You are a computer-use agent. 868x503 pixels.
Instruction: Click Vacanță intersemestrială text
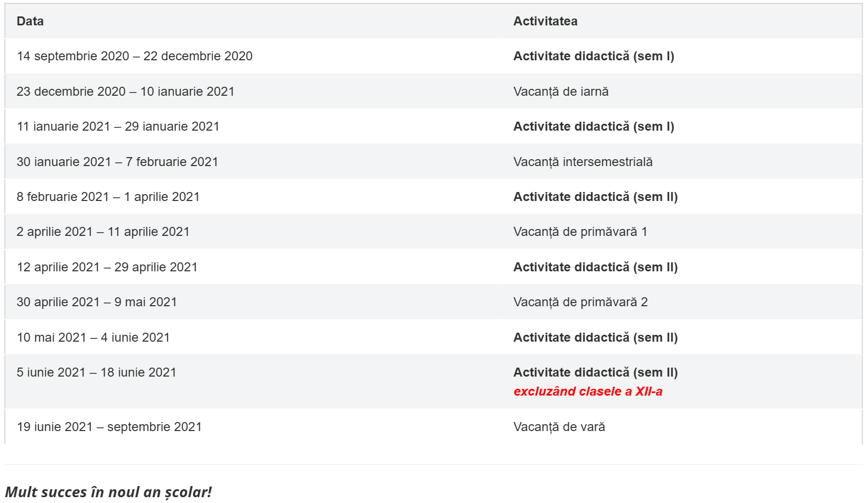tap(583, 162)
